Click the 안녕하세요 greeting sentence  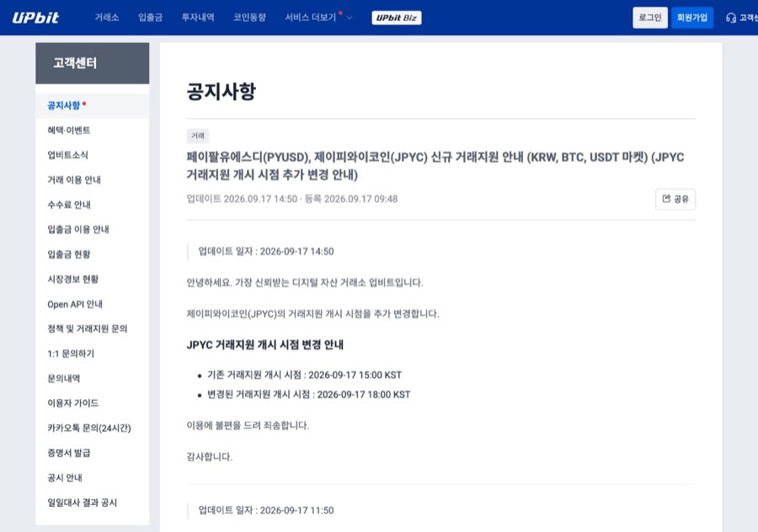click(305, 282)
